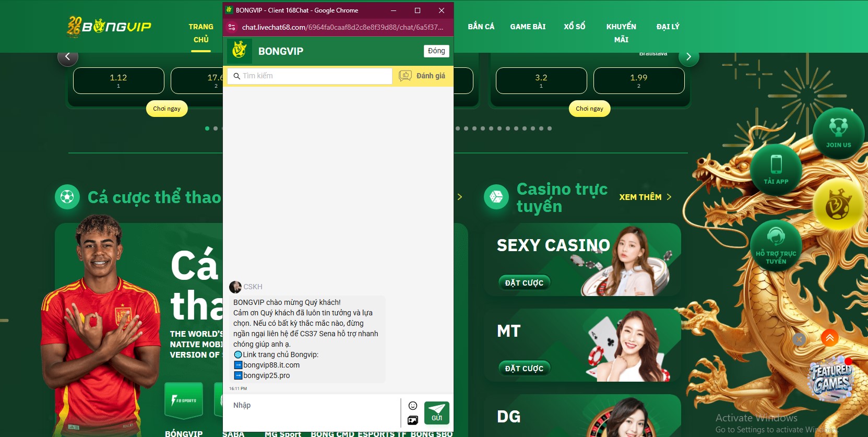
Task: Click the JOIN US floating icon
Action: (x=838, y=133)
